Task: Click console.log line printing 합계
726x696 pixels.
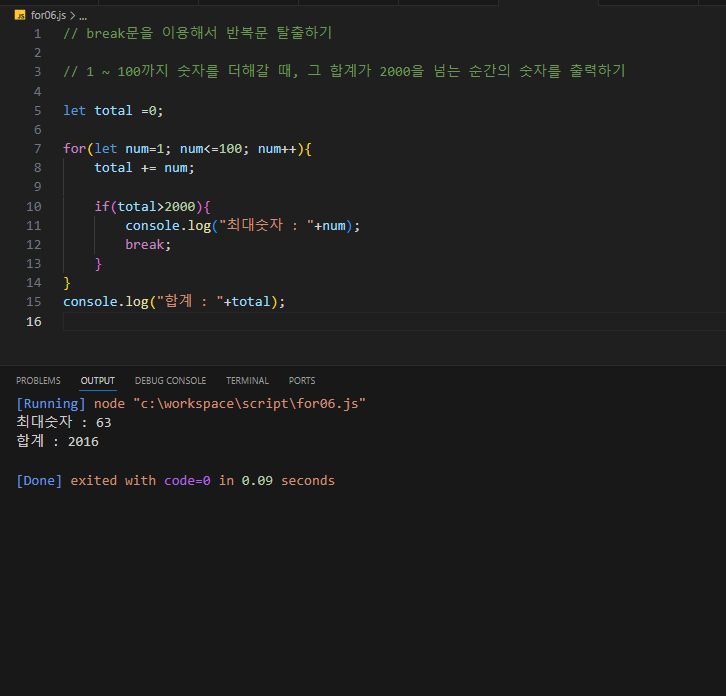Action: pos(174,301)
